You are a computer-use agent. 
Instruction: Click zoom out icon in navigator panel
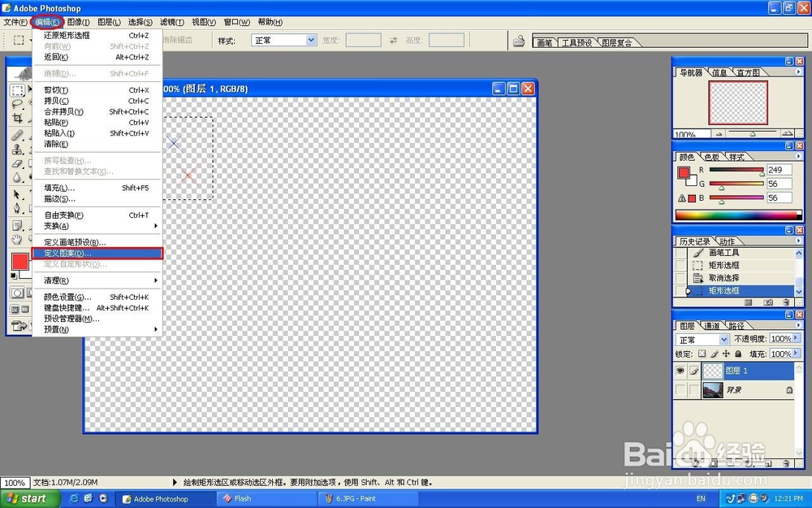(719, 134)
